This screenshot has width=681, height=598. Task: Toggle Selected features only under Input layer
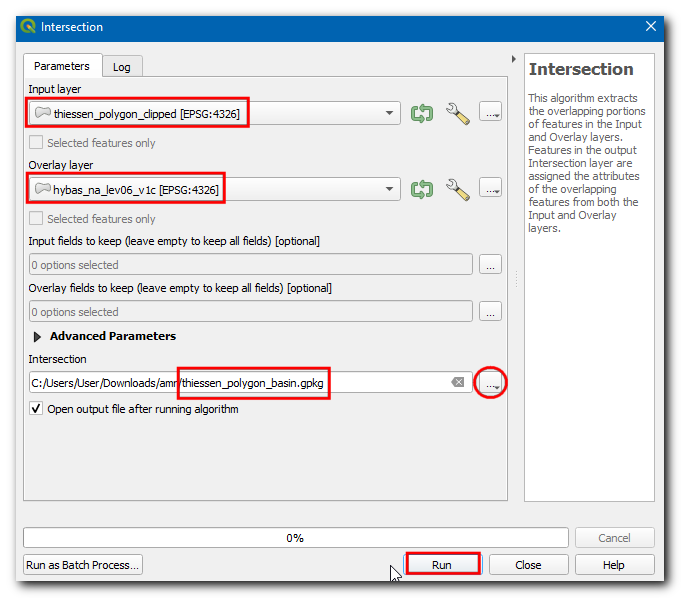(x=37, y=143)
